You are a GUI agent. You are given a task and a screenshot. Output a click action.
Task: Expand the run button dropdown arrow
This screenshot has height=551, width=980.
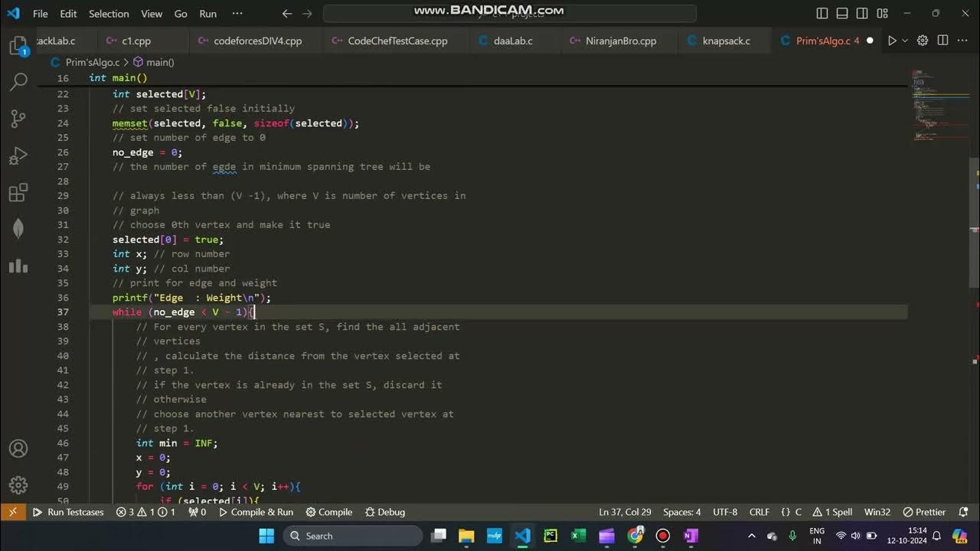coord(905,41)
